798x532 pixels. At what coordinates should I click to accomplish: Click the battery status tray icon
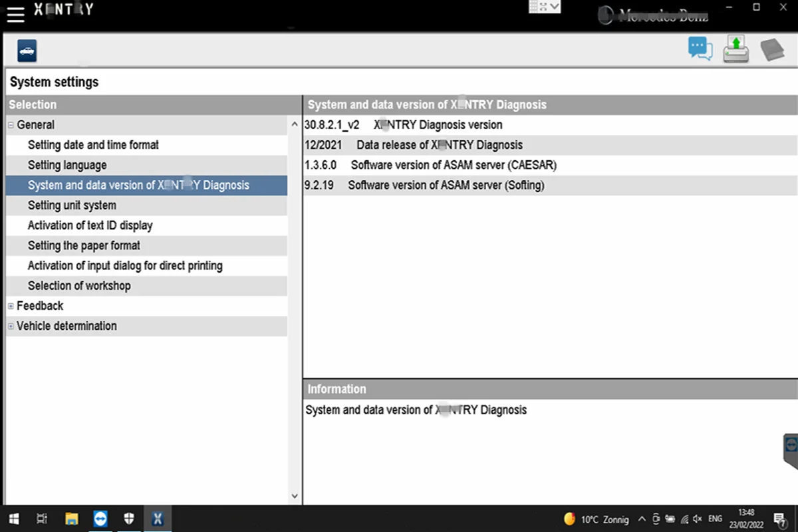pos(670,519)
